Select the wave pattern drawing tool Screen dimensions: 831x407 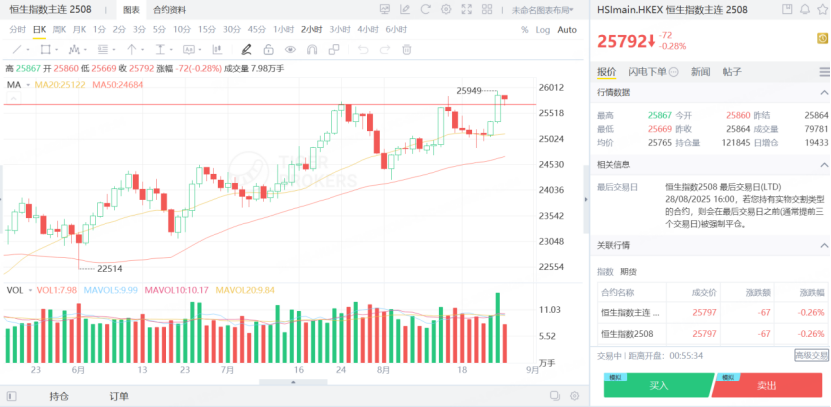point(73,50)
